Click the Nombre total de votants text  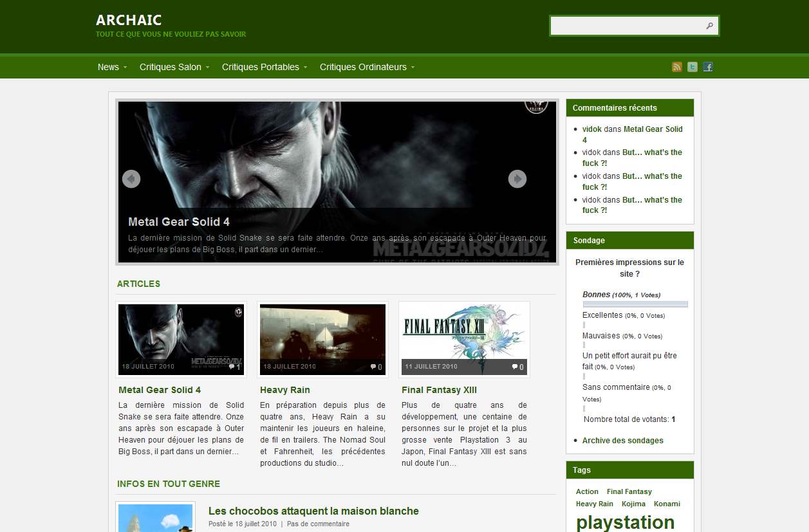click(x=629, y=419)
